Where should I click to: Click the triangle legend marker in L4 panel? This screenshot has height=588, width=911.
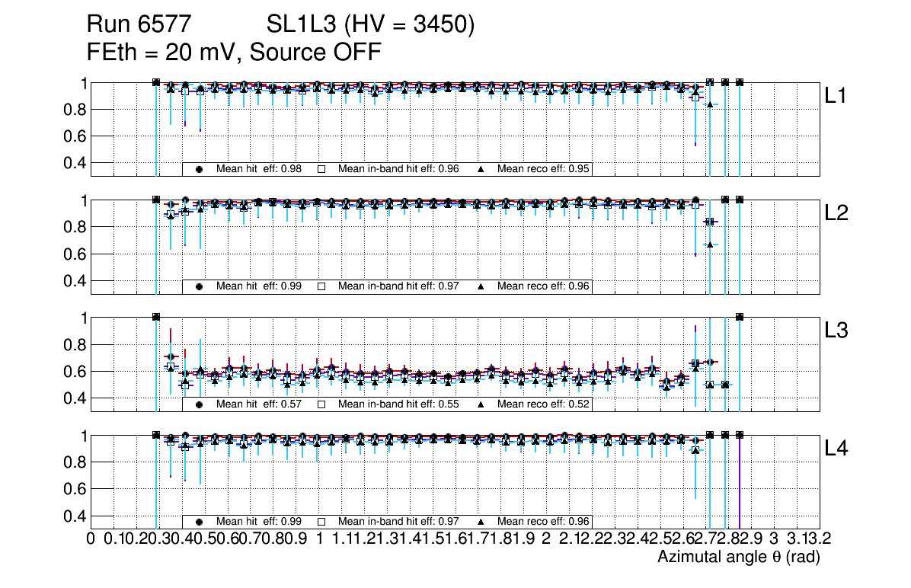click(481, 522)
